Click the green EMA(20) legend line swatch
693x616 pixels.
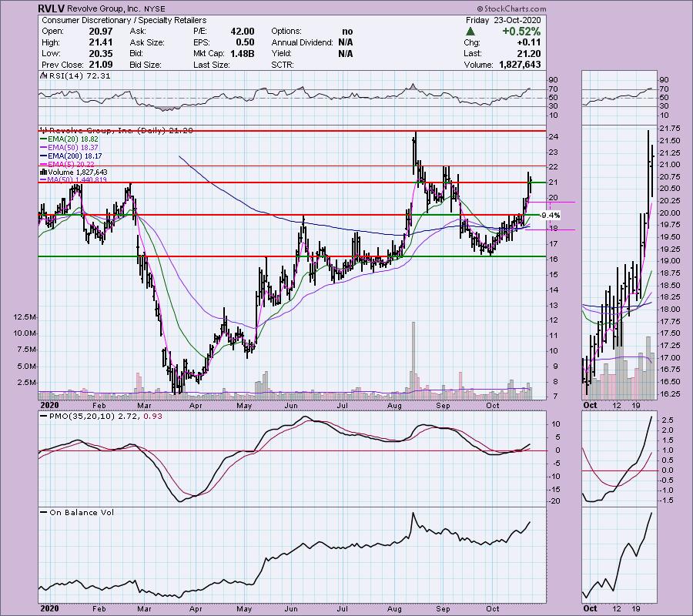pyautogui.click(x=43, y=139)
